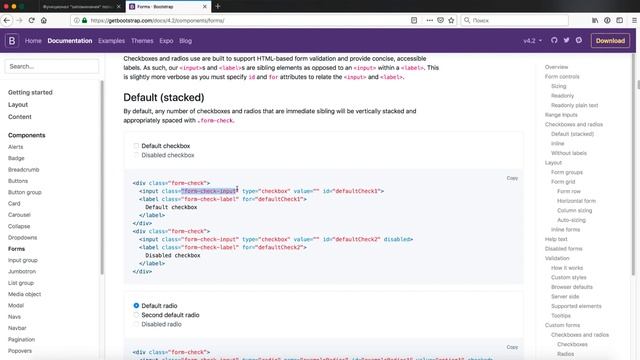Open Examples in the navbar
The width and height of the screenshot is (640, 360).
click(111, 41)
